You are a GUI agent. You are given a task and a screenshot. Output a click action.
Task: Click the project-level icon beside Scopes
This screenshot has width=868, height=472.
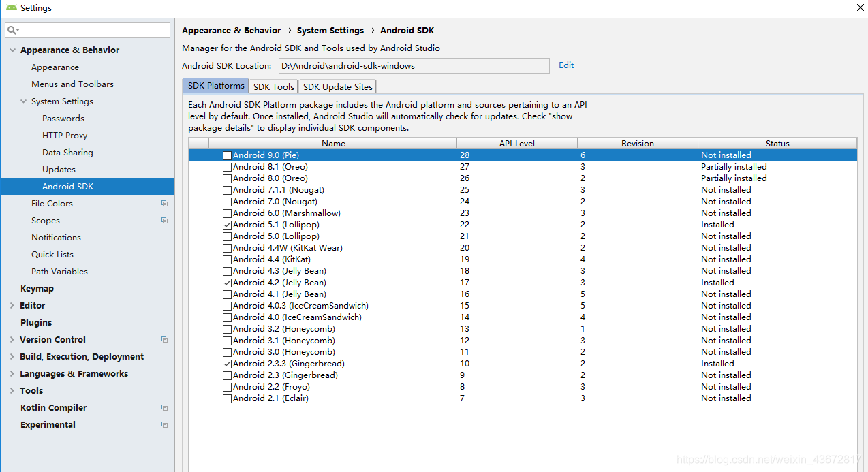[164, 220]
